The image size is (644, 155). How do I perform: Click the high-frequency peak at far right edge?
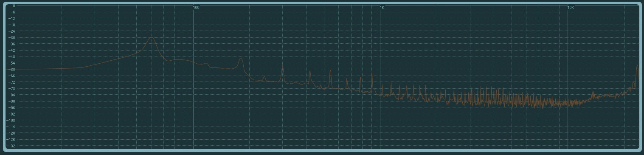pos(637,66)
